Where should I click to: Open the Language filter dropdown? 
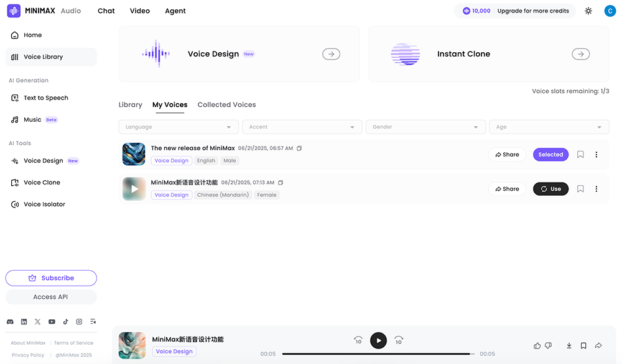point(178,126)
